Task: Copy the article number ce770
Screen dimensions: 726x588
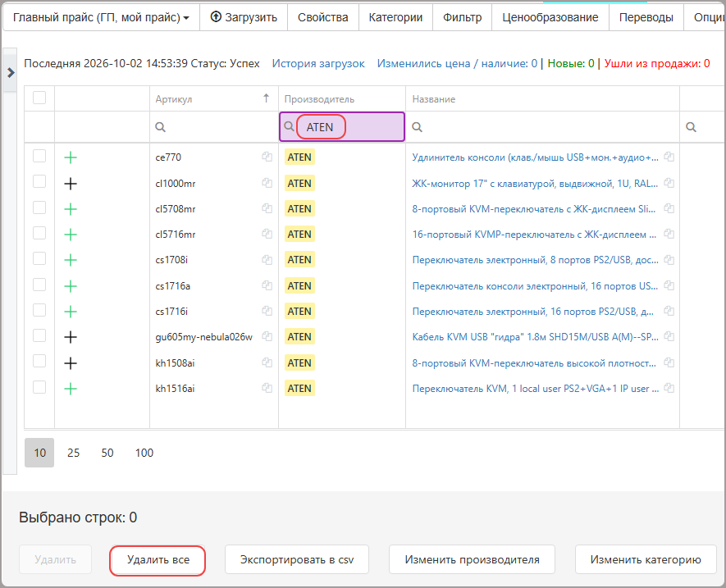Action: [x=267, y=157]
